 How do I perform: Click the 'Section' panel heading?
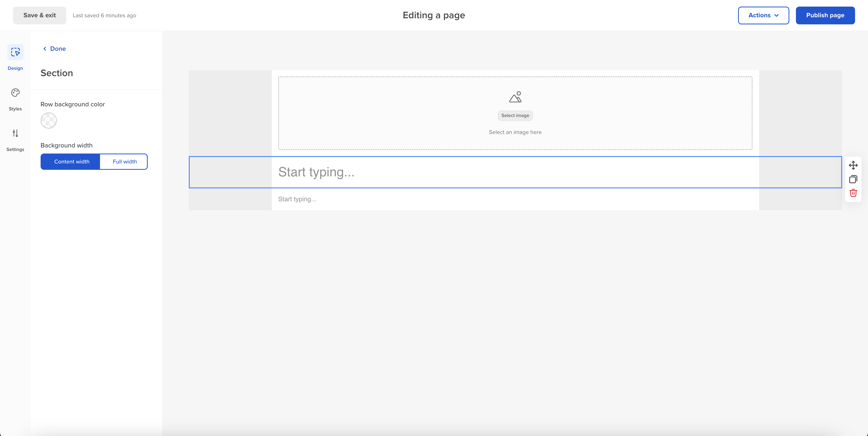pyautogui.click(x=57, y=73)
